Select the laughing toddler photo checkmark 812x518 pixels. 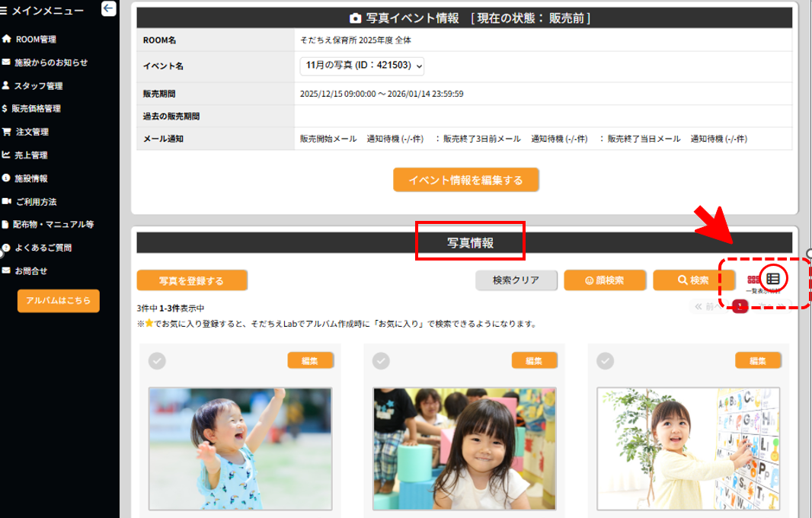tap(157, 361)
